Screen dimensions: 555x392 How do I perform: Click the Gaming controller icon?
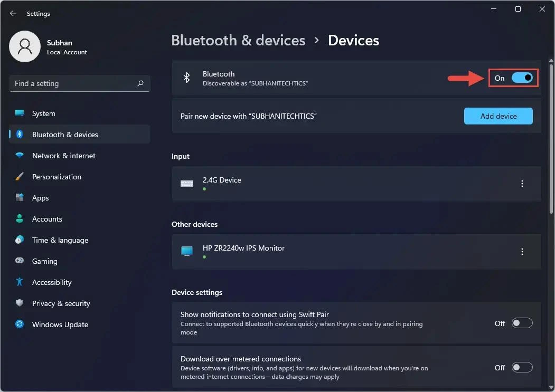click(20, 261)
